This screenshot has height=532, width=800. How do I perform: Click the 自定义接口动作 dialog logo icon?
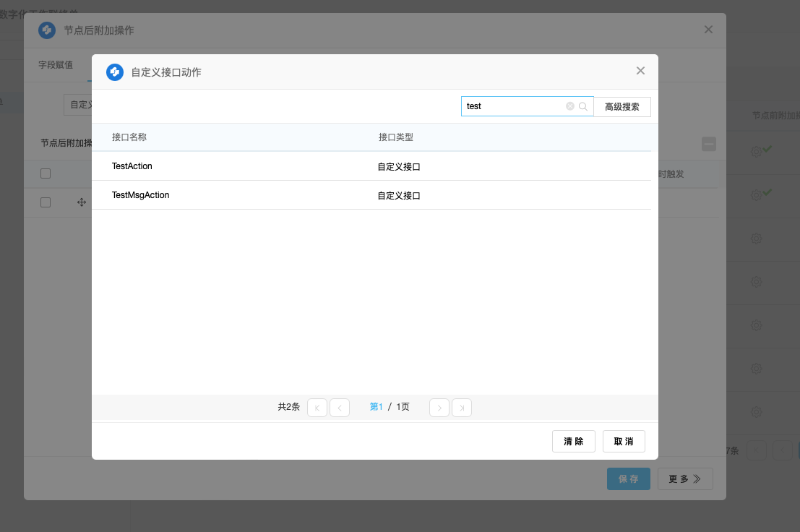[x=115, y=72]
